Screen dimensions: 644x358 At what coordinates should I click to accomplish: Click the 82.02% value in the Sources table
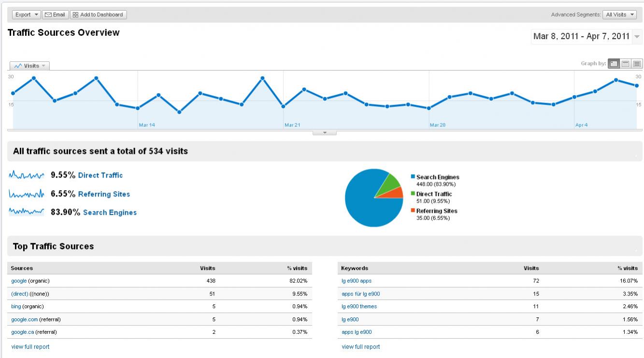tap(299, 281)
